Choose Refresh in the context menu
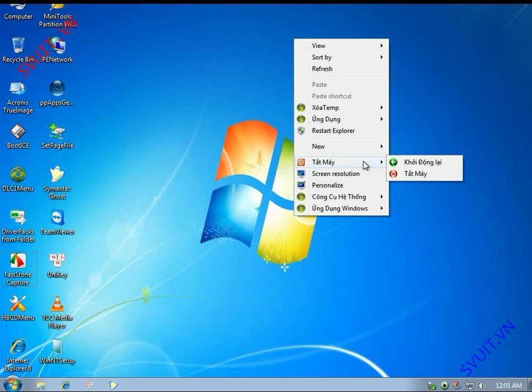The image size is (532, 392). point(341,69)
